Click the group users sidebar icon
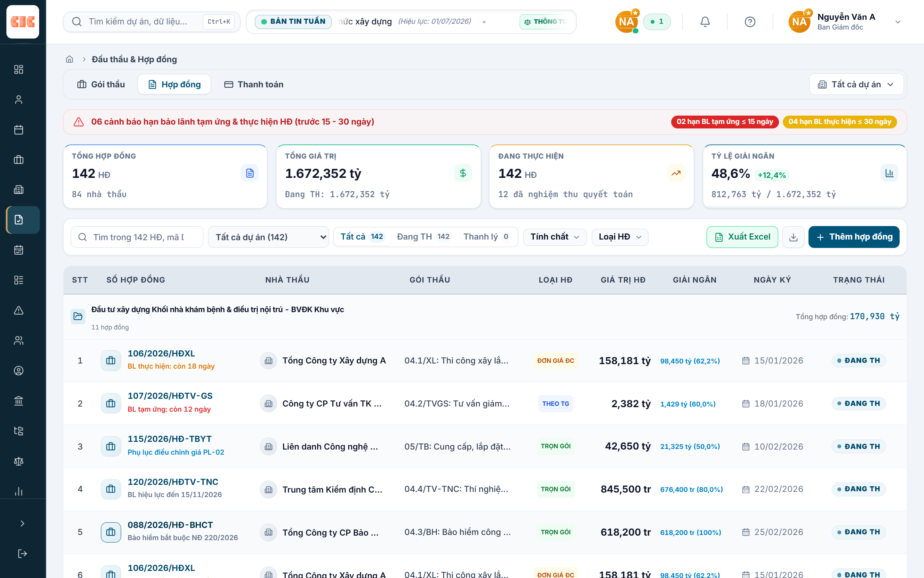Image resolution: width=924 pixels, height=578 pixels. click(19, 340)
